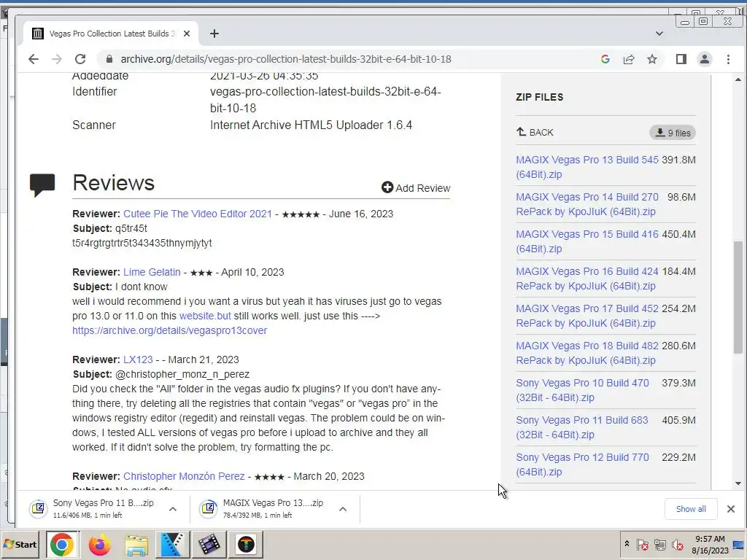Expand the tab search chevron
747x560 pixels.
(659, 34)
